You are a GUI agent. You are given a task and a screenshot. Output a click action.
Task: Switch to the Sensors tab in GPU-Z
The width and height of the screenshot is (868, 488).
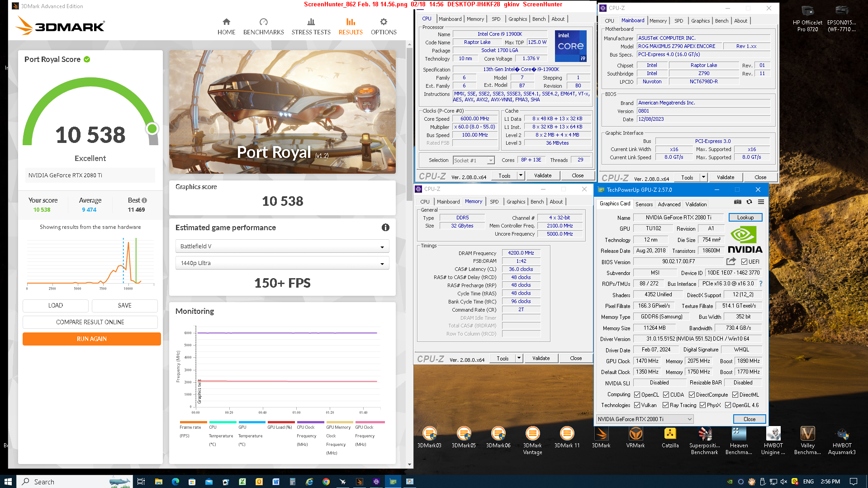pyautogui.click(x=644, y=204)
